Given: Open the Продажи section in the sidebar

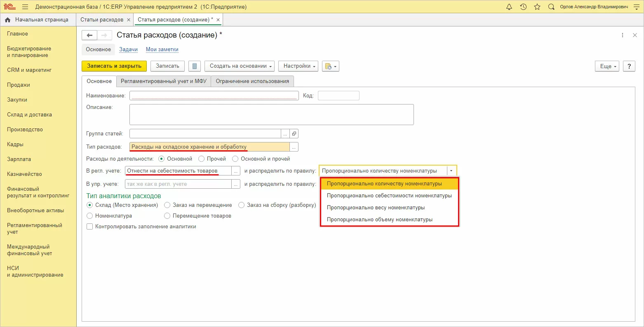Looking at the screenshot, I should (x=19, y=85).
